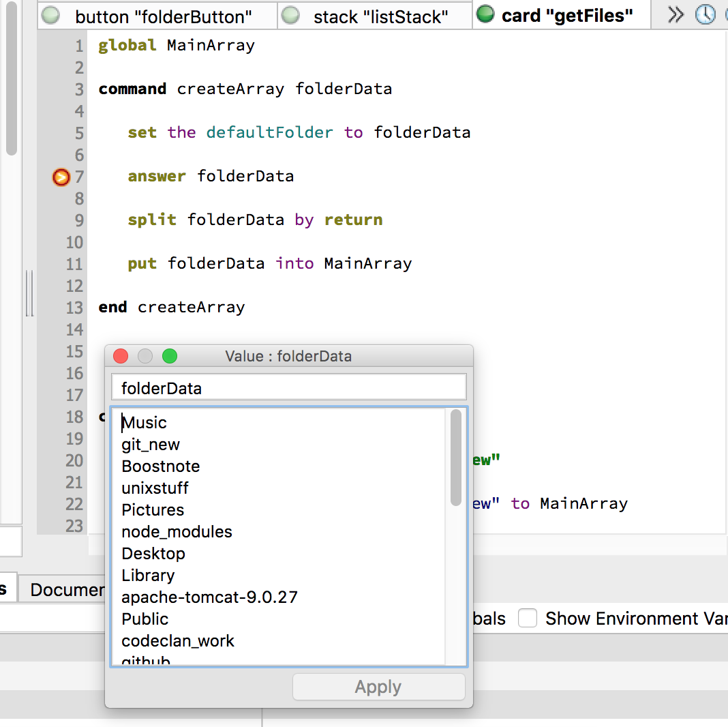Screen dimensions: 728x727
Task: Select the card "getFiles" script tab
Action: click(566, 16)
